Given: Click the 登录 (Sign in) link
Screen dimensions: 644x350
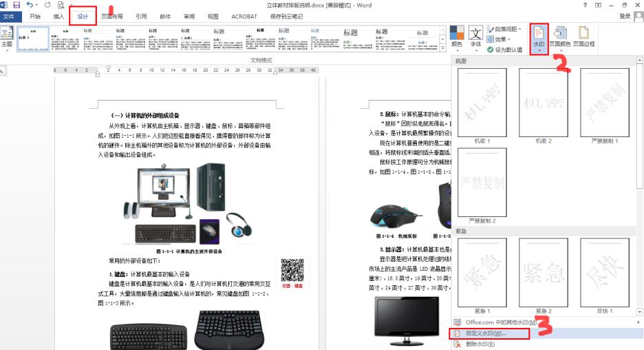Looking at the screenshot, I should (x=625, y=16).
